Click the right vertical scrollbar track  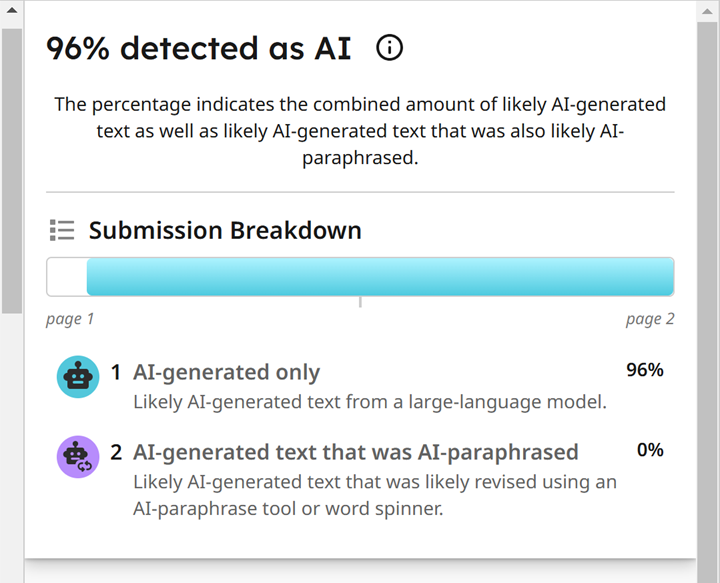coord(708,303)
